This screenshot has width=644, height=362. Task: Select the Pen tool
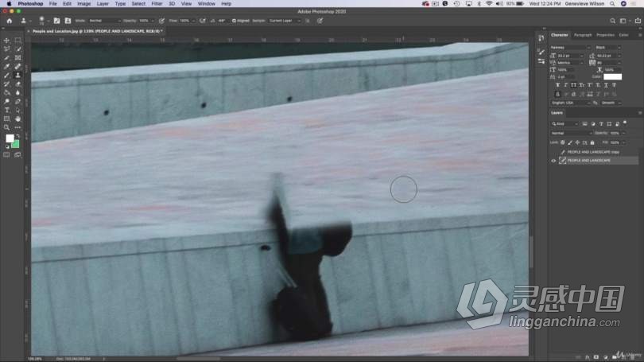tap(17, 101)
